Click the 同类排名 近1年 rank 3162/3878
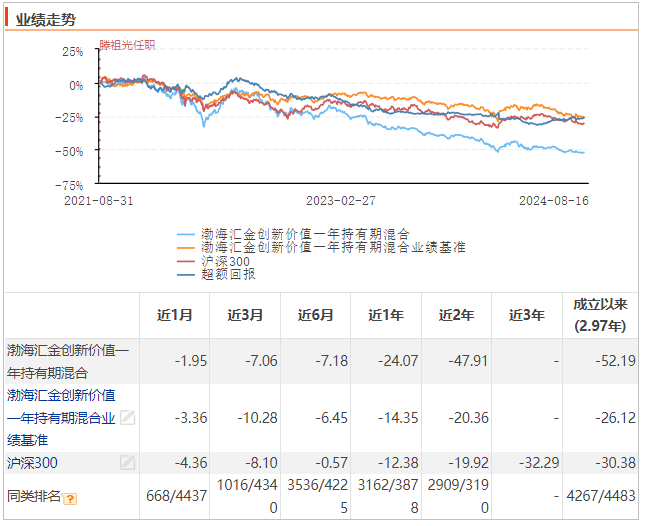The width and height of the screenshot is (646, 526). coord(388,496)
